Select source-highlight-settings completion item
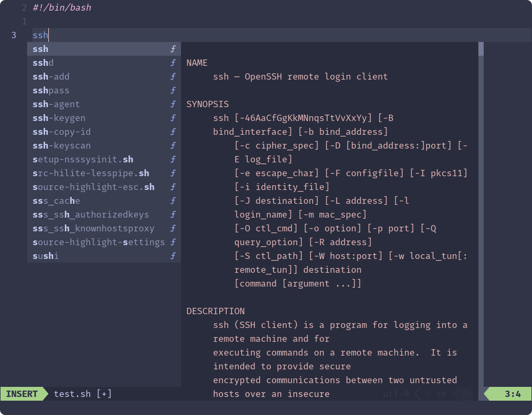 pos(104,243)
